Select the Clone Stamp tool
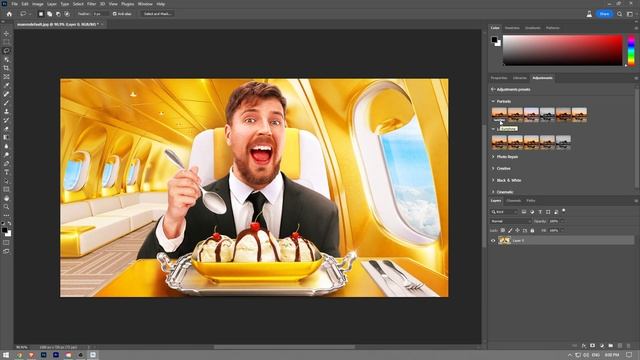The image size is (640, 360). point(6,111)
